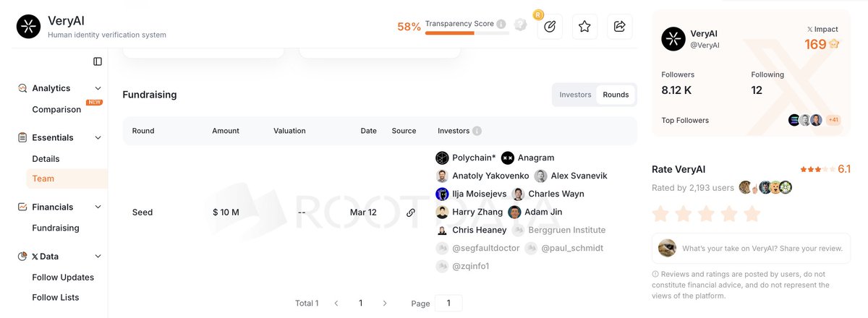Open the Seed round source link icon
Image resolution: width=868 pixels, height=318 pixels.
coord(411,212)
